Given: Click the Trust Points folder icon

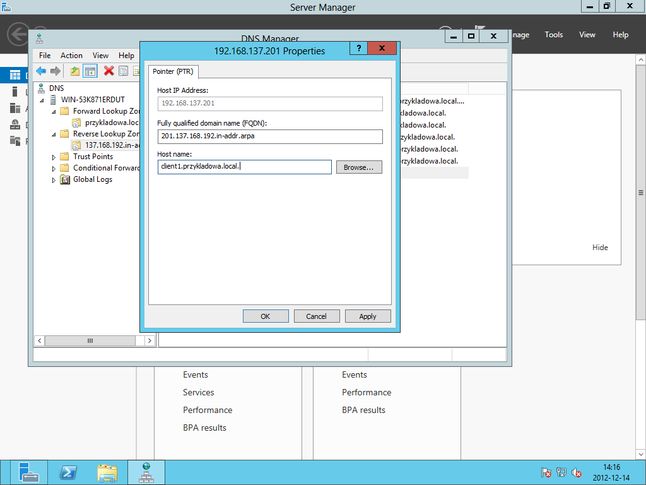Looking at the screenshot, I should pyautogui.click(x=65, y=156).
